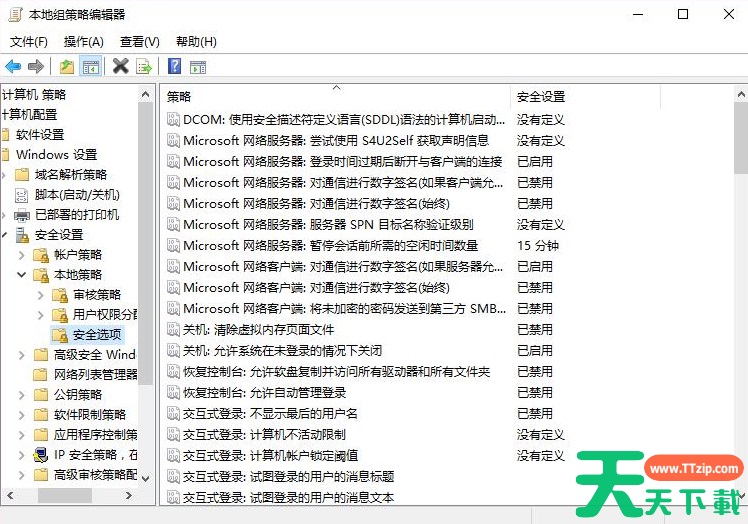Viewport: 748px width, 524px height.
Task: Open the 帮助(H) menu
Action: click(x=196, y=42)
